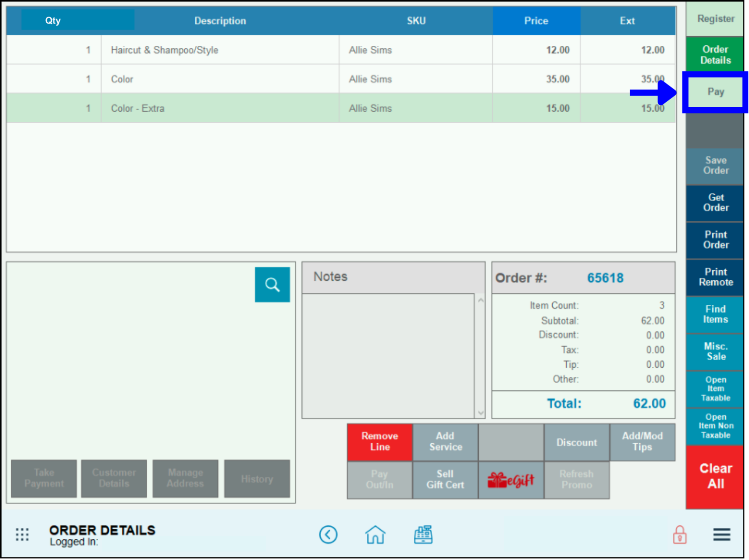Click the magnifying glass search icon
The width and height of the screenshot is (749, 560).
[272, 285]
